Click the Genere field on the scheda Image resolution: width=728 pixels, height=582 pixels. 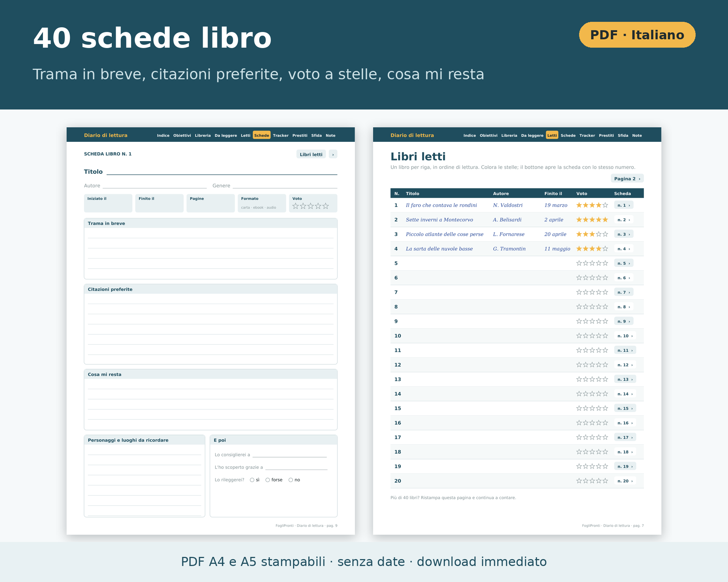click(x=285, y=186)
